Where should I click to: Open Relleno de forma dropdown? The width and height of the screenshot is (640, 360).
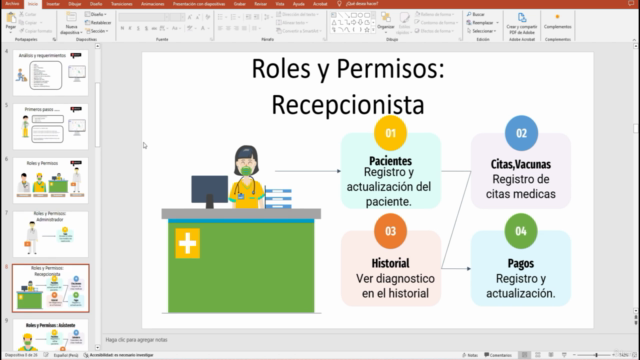pos(435,14)
